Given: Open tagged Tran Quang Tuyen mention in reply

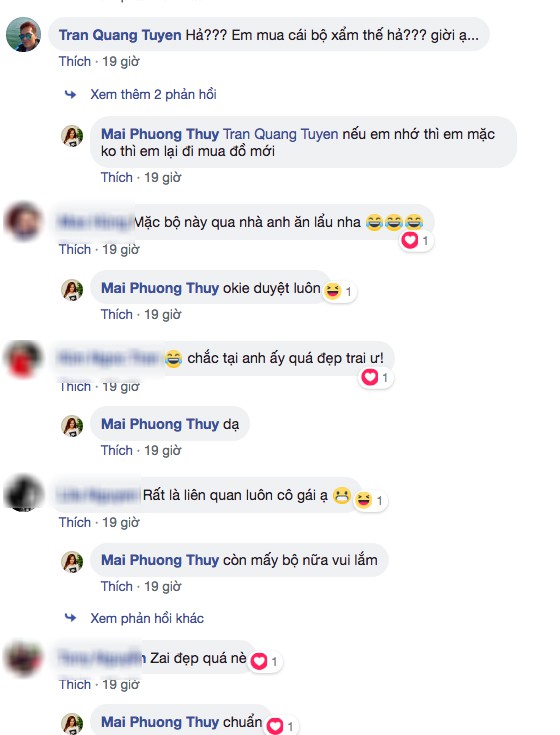Looking at the screenshot, I should 280,134.
